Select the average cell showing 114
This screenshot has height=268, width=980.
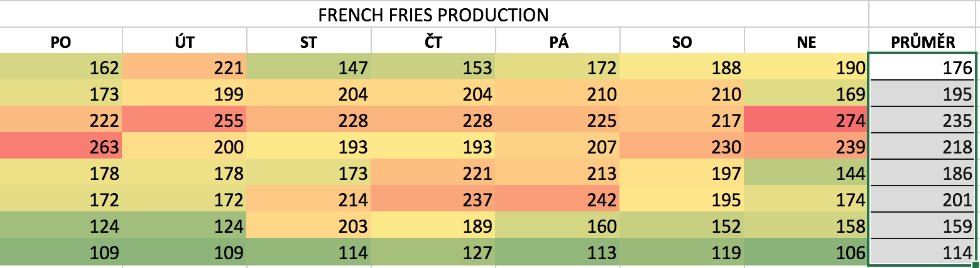(x=923, y=252)
